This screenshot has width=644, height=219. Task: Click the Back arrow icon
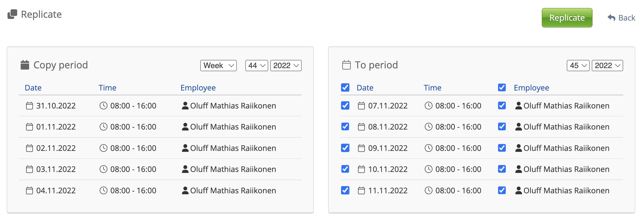611,18
